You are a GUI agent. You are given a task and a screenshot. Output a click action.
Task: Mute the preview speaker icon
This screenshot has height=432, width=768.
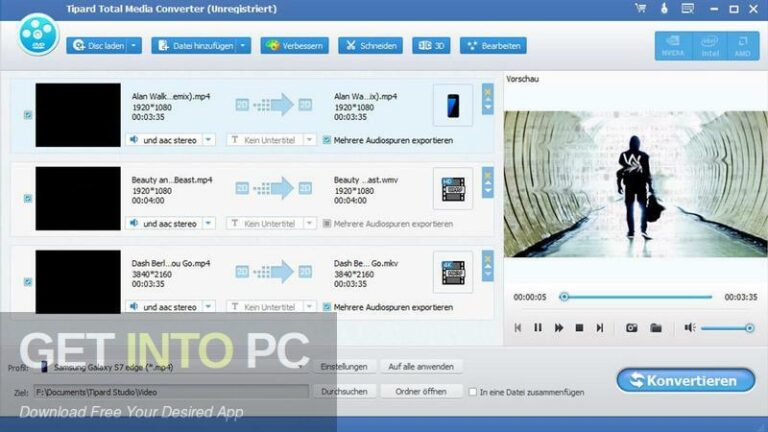coord(690,328)
